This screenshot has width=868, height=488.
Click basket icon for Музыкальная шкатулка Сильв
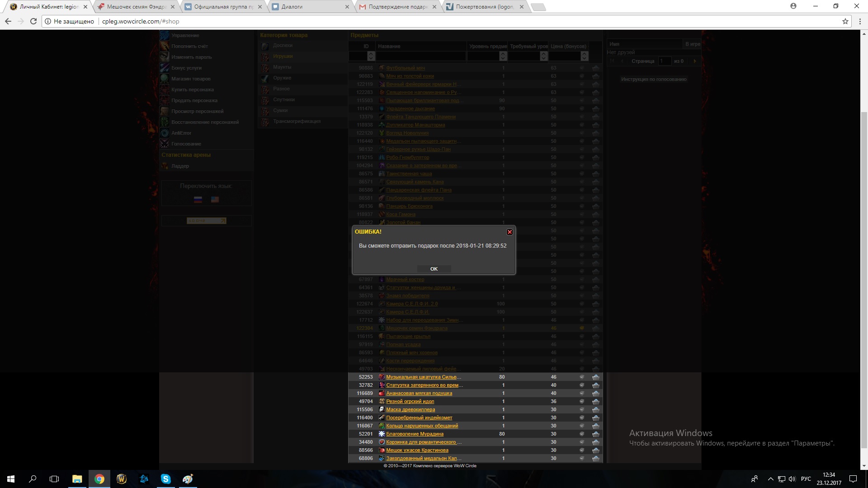click(x=595, y=377)
